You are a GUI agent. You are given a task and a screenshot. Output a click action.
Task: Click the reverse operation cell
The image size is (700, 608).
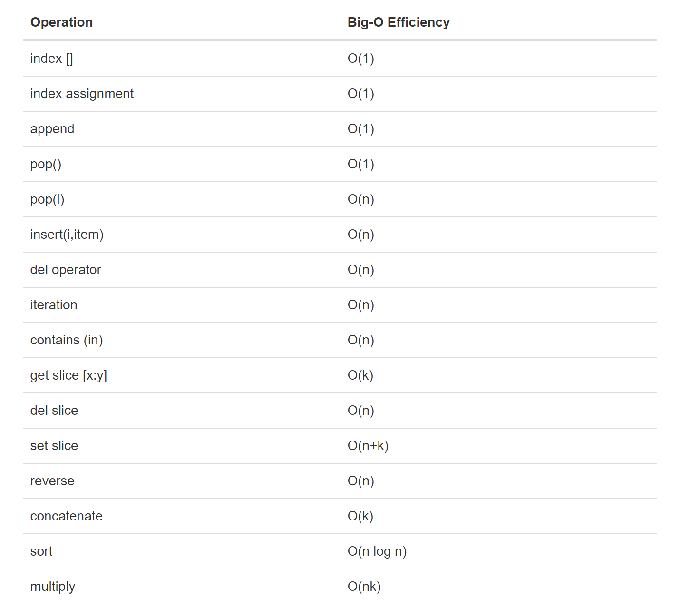(52, 481)
